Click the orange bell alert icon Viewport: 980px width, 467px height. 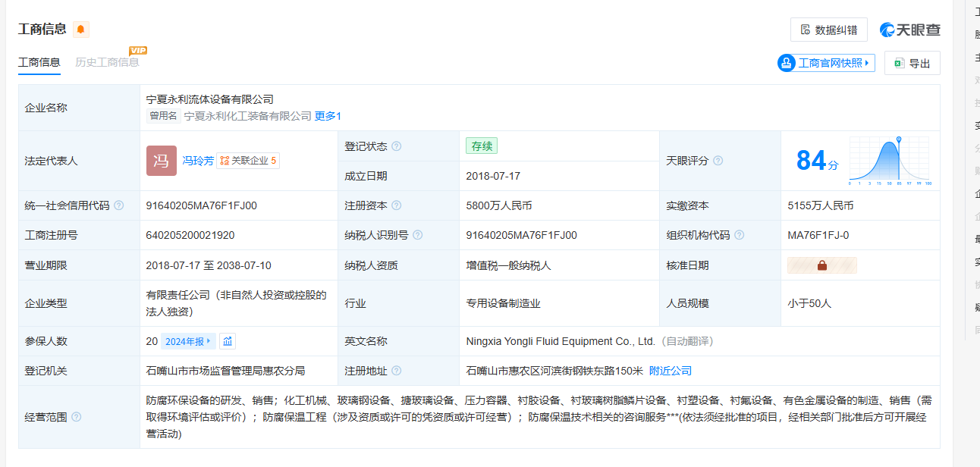[81, 30]
